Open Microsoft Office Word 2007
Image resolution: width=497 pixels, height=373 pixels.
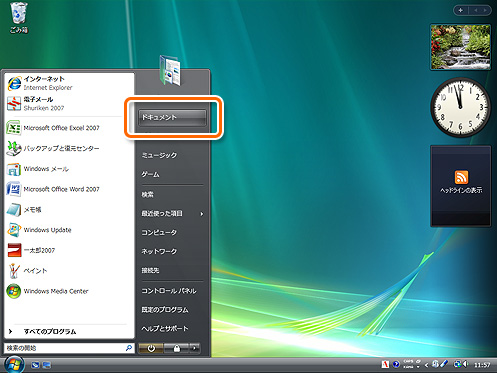point(69,189)
